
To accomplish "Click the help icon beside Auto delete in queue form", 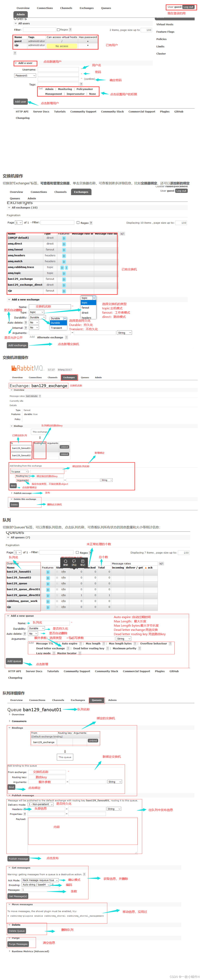I will (25, 634).
